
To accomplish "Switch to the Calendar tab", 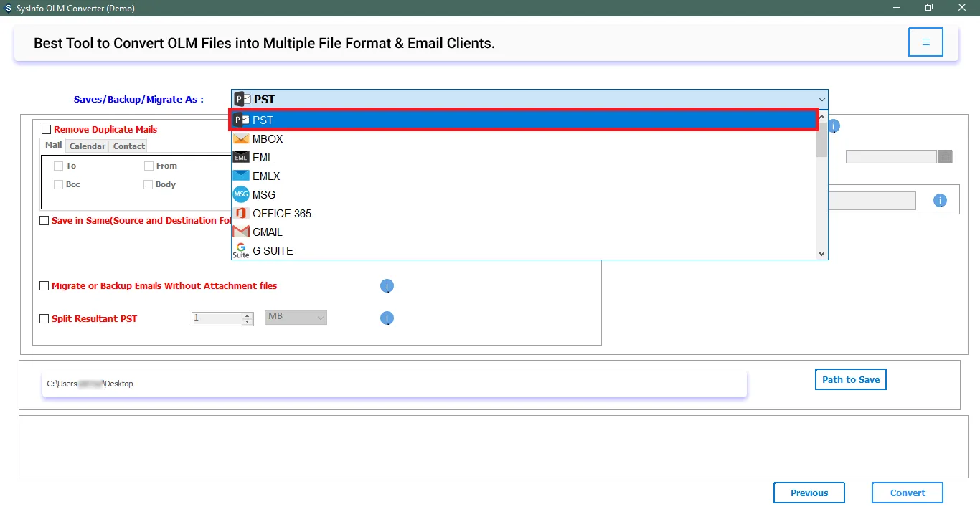I will click(88, 146).
